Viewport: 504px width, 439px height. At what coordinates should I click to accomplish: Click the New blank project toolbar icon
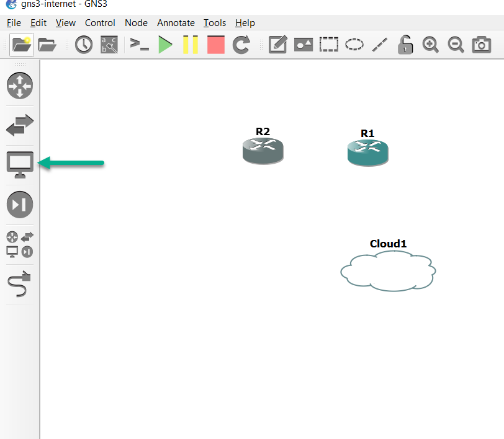point(22,45)
